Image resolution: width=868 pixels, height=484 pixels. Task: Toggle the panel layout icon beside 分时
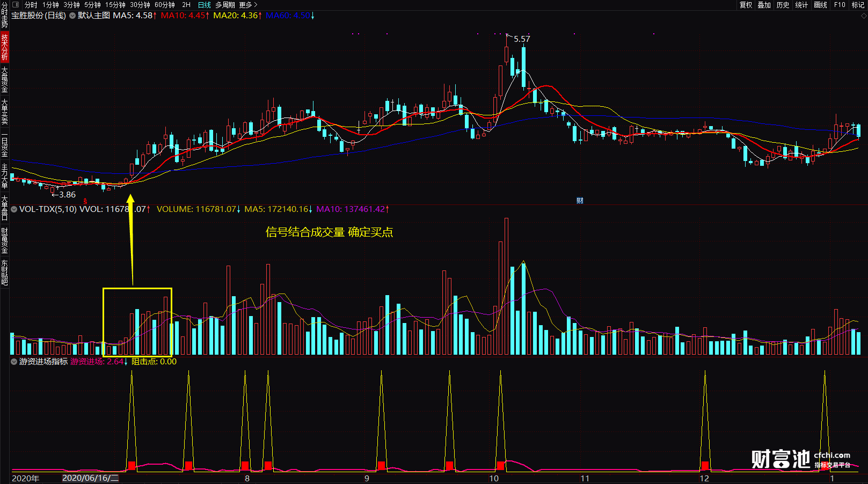16,5
